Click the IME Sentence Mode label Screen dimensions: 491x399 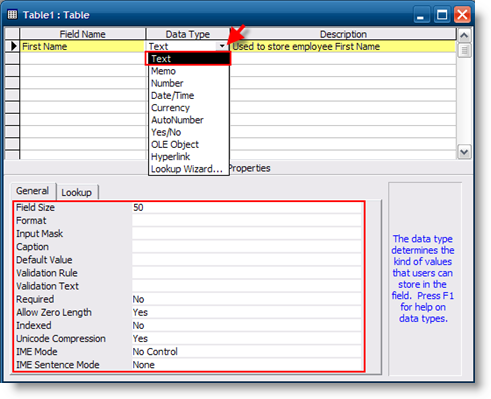pyautogui.click(x=58, y=365)
